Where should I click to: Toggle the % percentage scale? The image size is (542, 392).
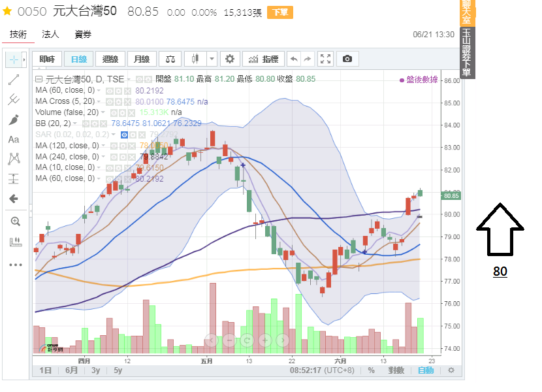[371, 370]
